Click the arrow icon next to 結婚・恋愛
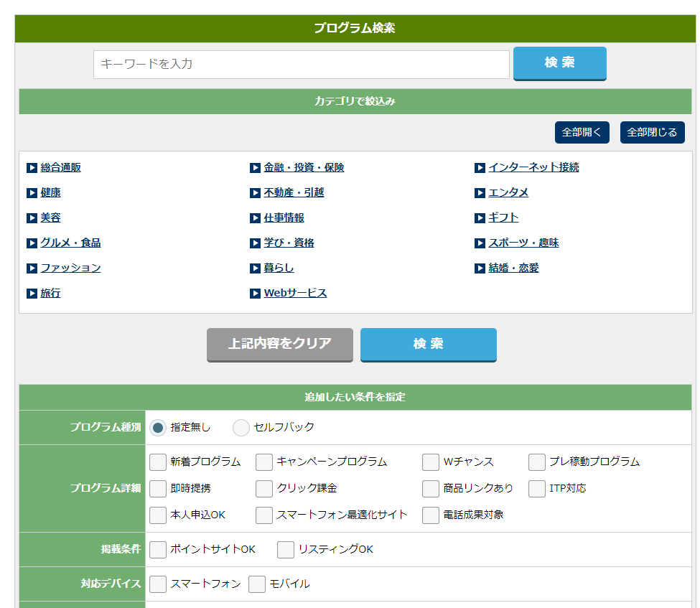The width and height of the screenshot is (700, 608). click(x=480, y=268)
